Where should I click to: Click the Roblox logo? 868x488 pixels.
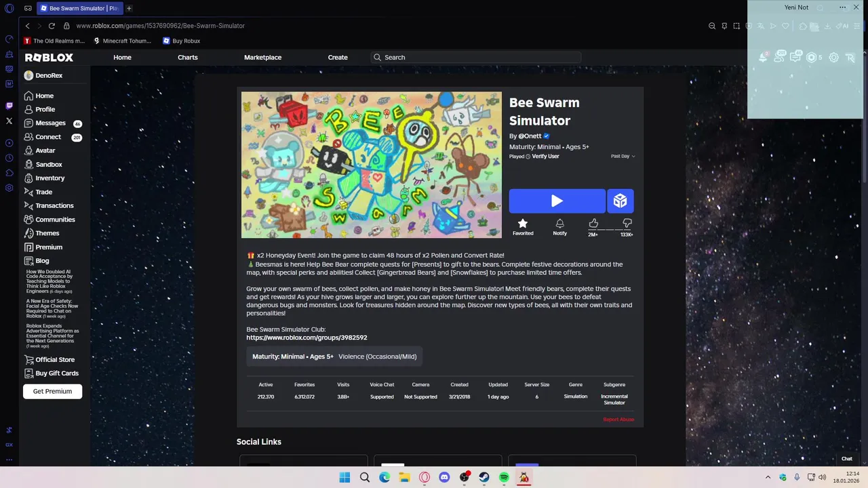point(49,58)
